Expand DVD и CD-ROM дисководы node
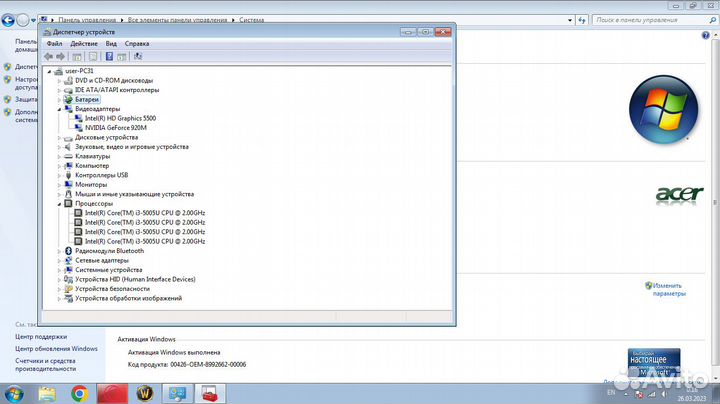This screenshot has height=404, width=720. [x=59, y=81]
